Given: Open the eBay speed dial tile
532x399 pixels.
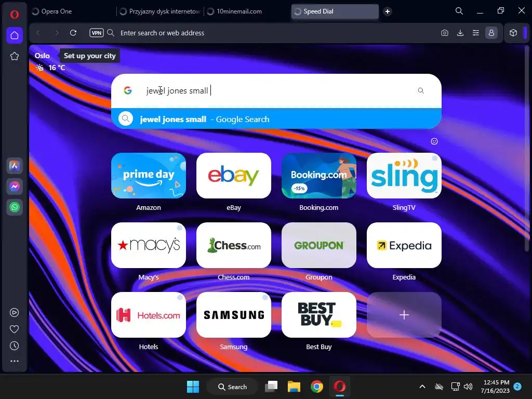Looking at the screenshot, I should click(234, 176).
